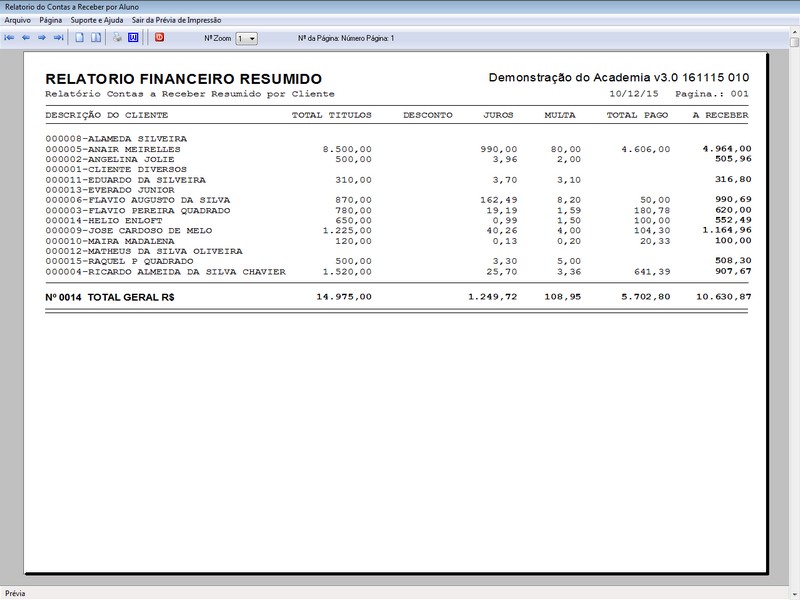The height and width of the screenshot is (600, 800).
Task: Click row 000015-RAQUEL P QUADRADO
Action: [x=398, y=261]
